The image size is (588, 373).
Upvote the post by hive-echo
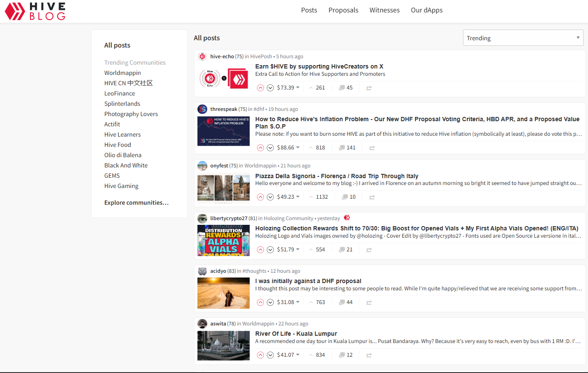[260, 88]
